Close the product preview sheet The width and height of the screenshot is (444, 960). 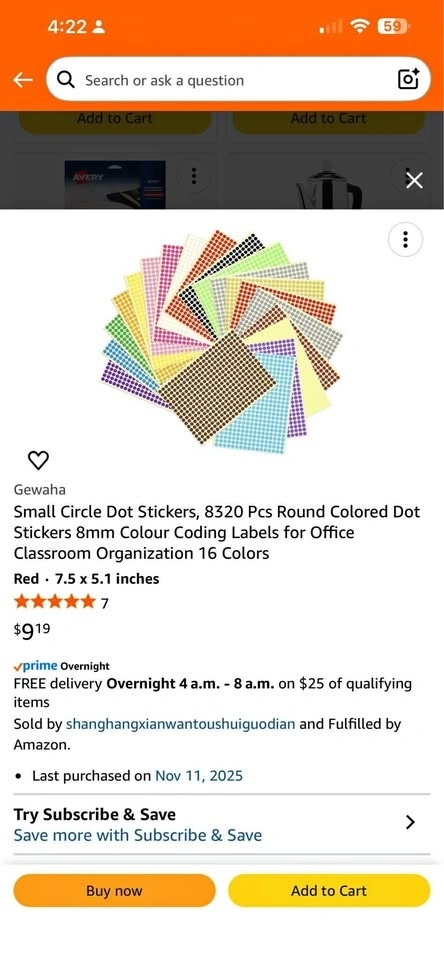point(415,180)
